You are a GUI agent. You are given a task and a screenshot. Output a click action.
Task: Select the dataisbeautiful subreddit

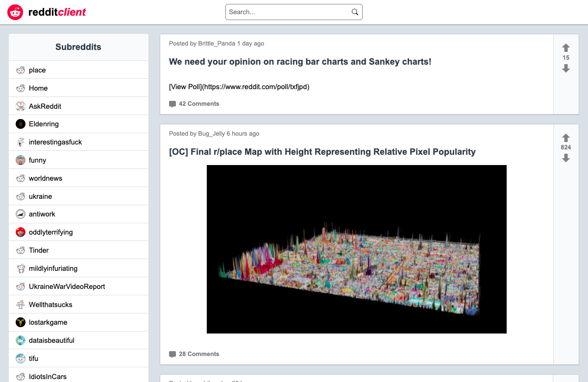click(51, 340)
